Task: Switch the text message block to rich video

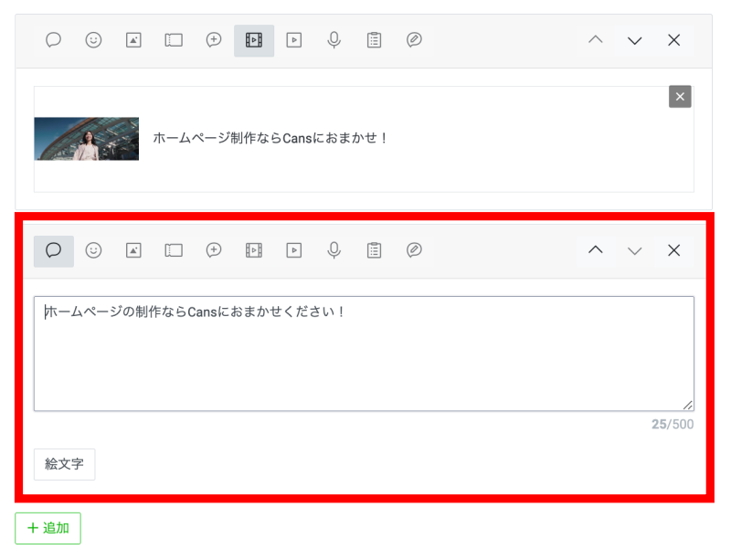Action: pyautogui.click(x=254, y=250)
